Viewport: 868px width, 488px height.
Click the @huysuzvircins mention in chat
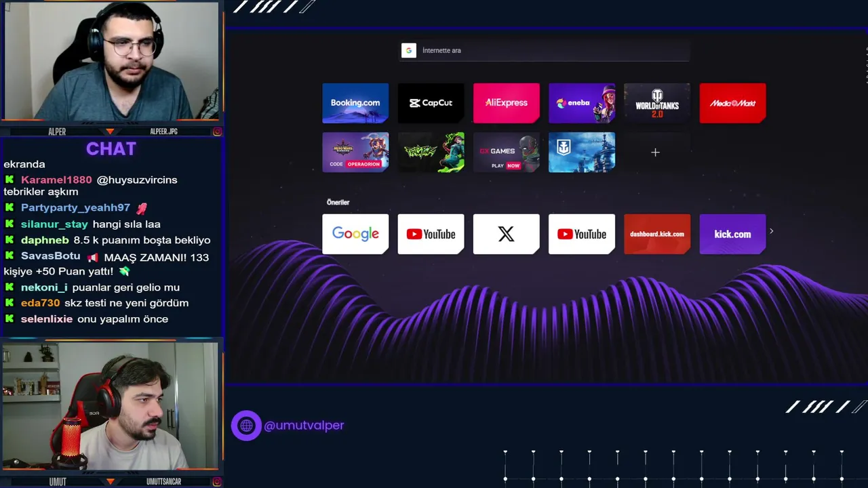click(137, 180)
